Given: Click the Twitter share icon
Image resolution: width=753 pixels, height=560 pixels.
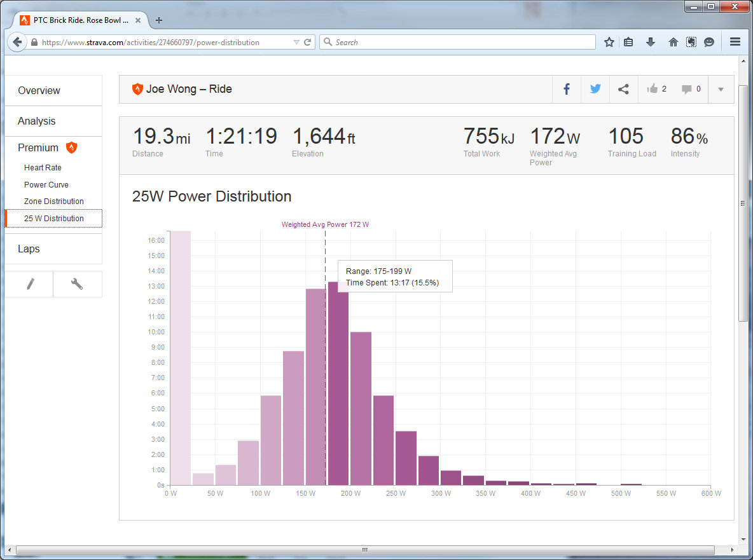Looking at the screenshot, I should pos(595,89).
